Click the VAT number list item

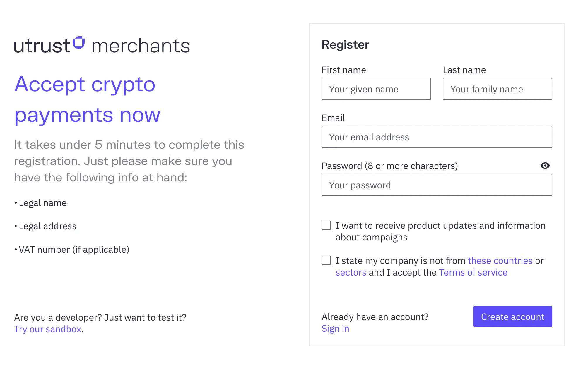(74, 250)
